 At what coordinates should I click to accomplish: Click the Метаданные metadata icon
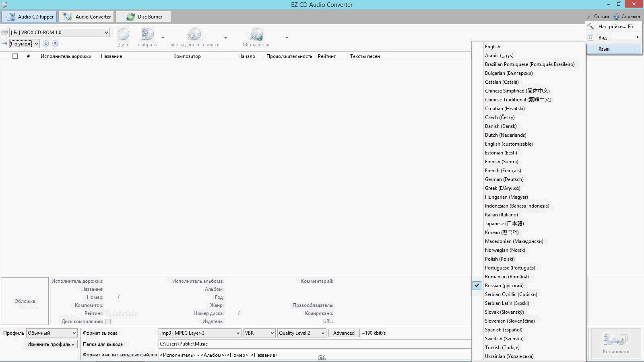click(256, 37)
